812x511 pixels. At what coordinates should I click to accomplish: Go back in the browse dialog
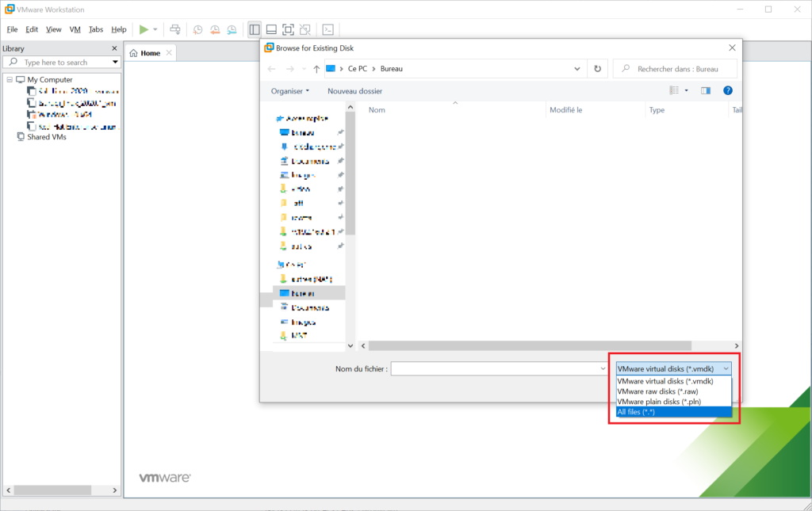point(272,69)
